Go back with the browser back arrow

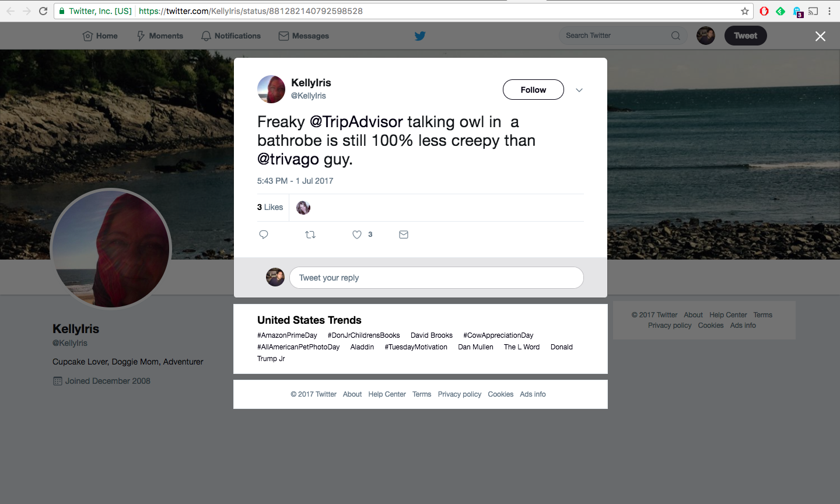(10, 11)
